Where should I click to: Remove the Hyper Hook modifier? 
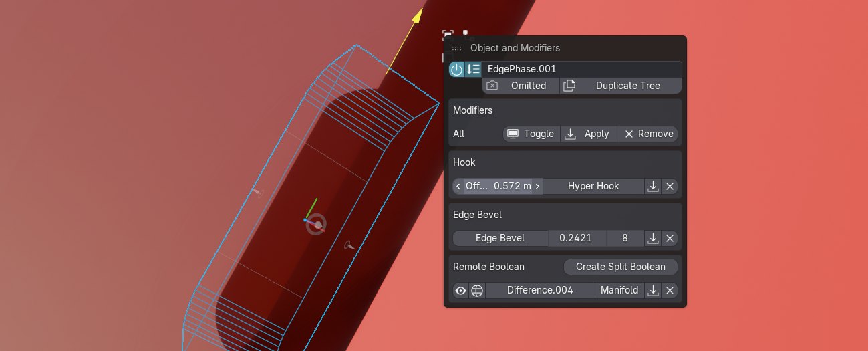pos(670,186)
